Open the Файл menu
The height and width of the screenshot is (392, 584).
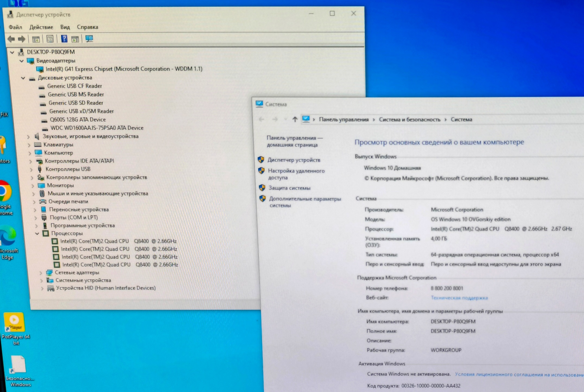click(x=15, y=27)
